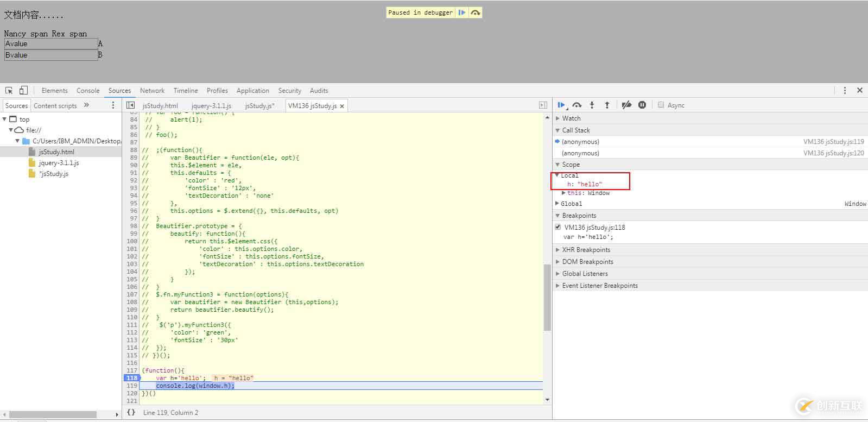Open the DevTools three-dot customize menu
Viewport: 868px width, 422px height.
[x=845, y=91]
